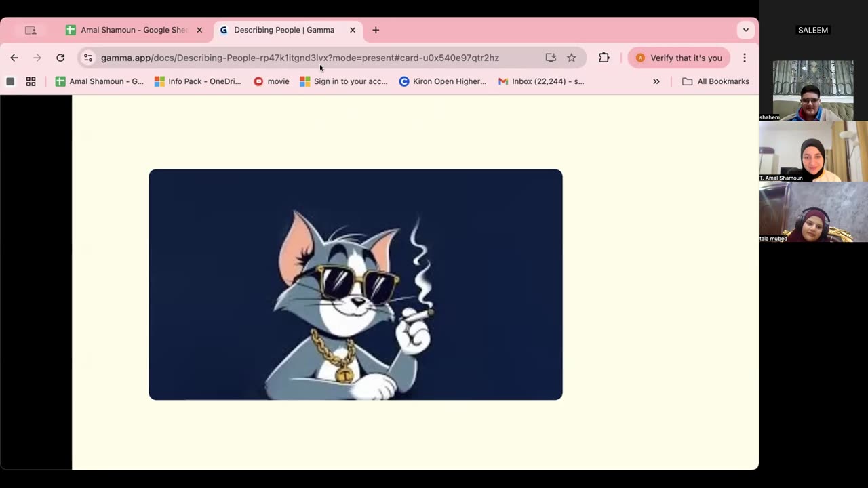Open the tab search icon left of tabs
The image size is (868, 488).
(x=31, y=30)
